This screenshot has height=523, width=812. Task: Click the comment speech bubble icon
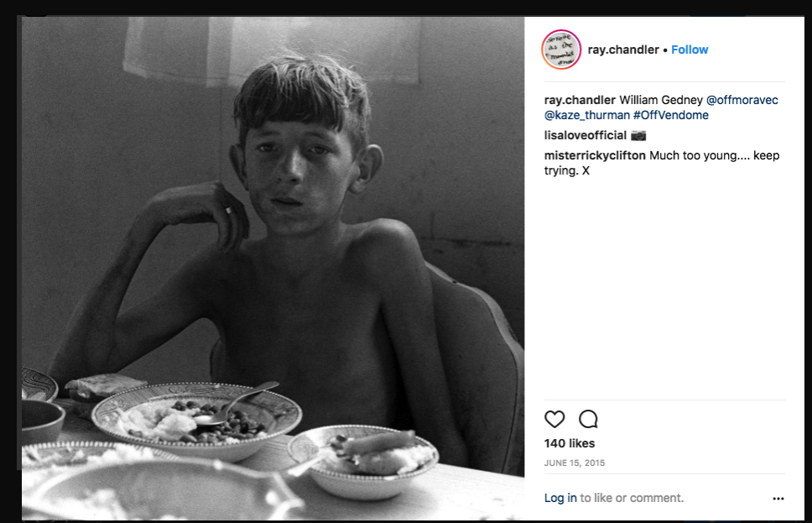[588, 419]
